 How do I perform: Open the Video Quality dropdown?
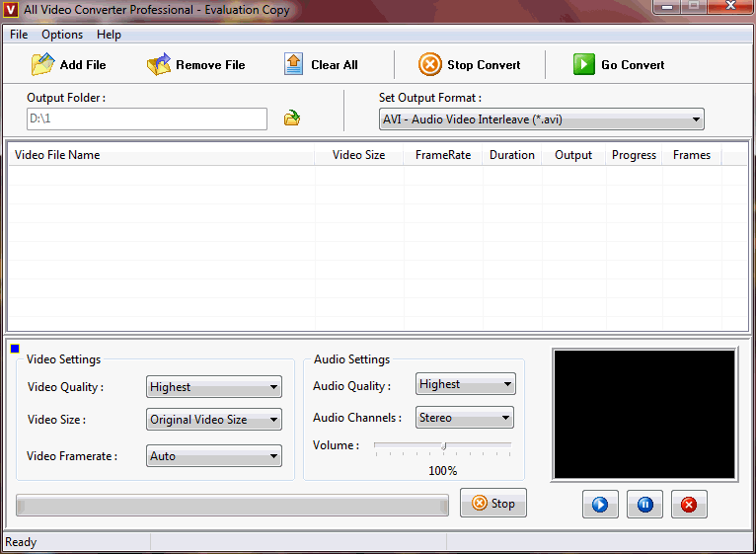click(x=214, y=387)
